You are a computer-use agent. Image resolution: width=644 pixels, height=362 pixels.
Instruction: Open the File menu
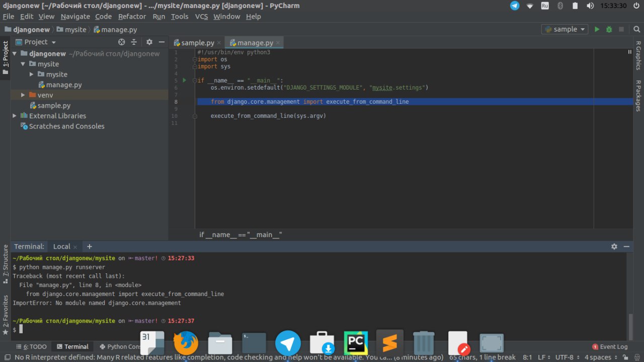8,16
